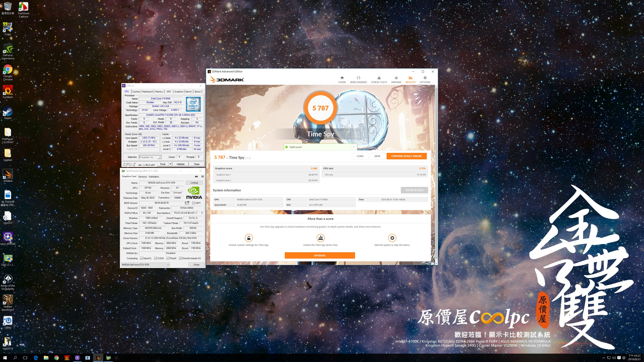
Task: Click the Graphics score value 5 888
Action: (x=314, y=168)
